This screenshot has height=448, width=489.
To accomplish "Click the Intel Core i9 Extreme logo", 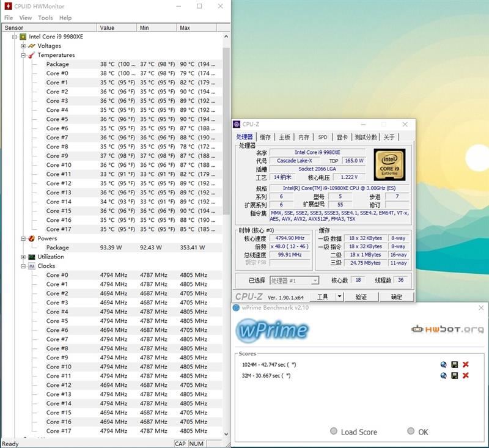I will [389, 164].
